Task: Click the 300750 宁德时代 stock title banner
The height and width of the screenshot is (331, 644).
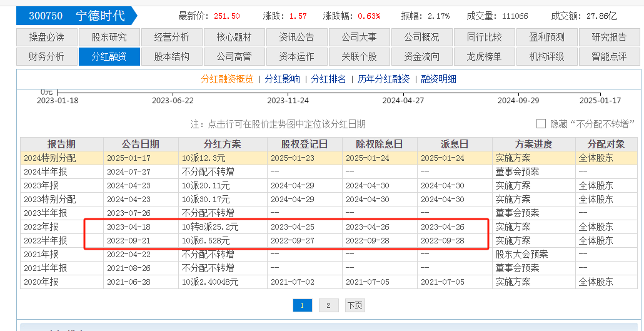Action: [x=77, y=16]
